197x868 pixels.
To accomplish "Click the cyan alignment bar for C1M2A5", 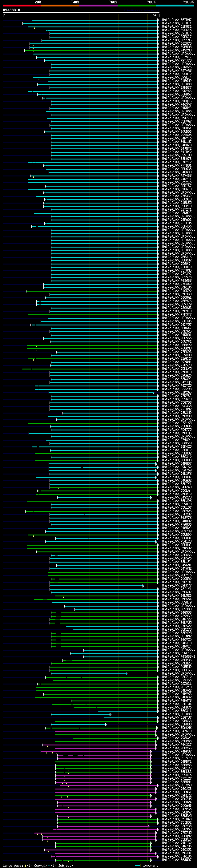I will point(101,393).
